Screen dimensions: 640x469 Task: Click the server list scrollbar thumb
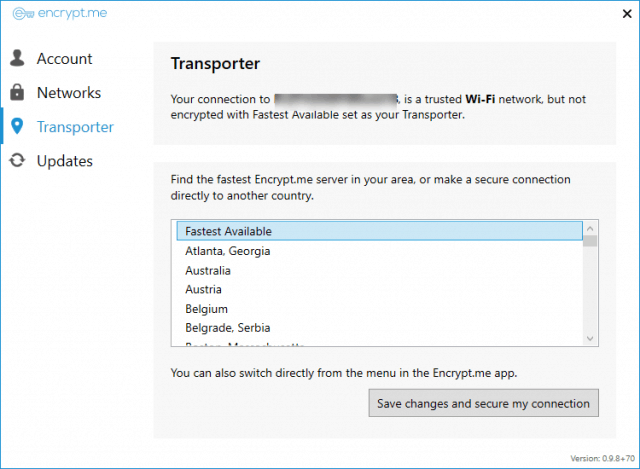tap(590, 241)
